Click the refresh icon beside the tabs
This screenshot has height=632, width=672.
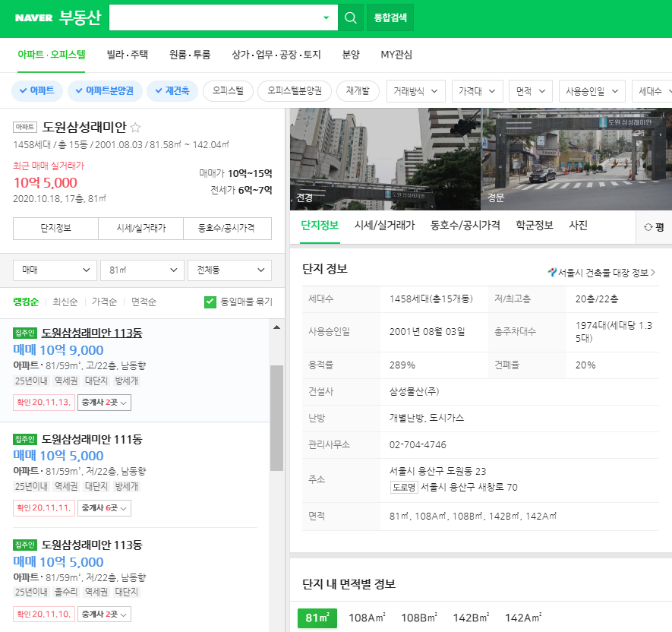648,227
